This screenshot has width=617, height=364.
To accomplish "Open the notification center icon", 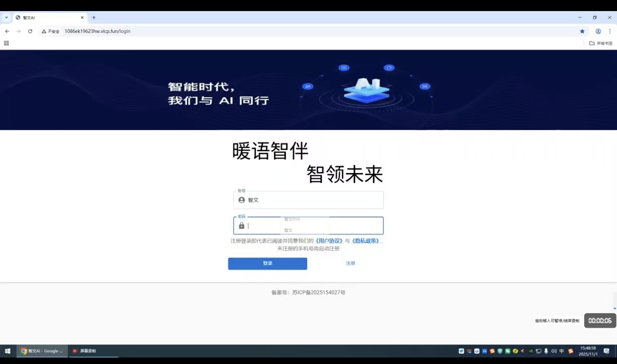I will click(x=606, y=351).
